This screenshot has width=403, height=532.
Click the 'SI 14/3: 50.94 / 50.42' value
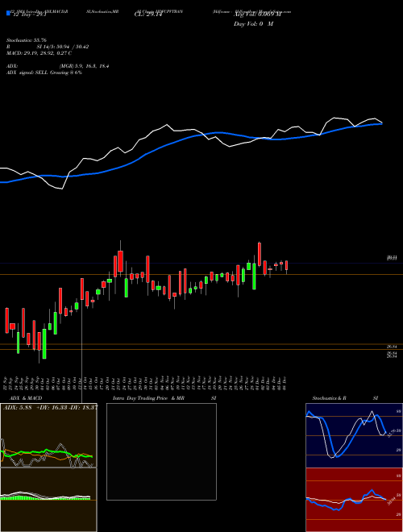63,47
